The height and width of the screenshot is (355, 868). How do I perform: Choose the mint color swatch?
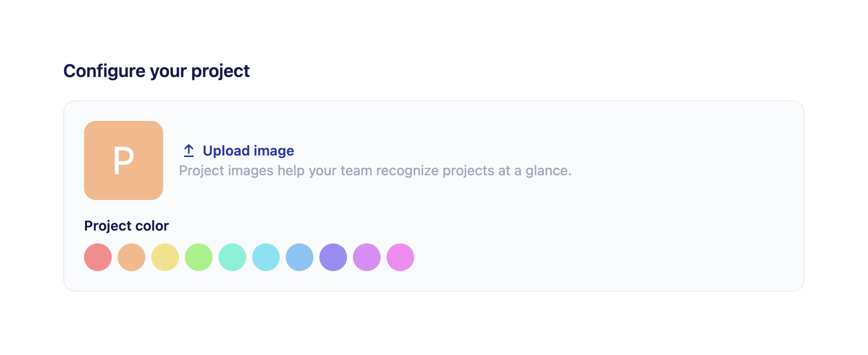pyautogui.click(x=232, y=257)
